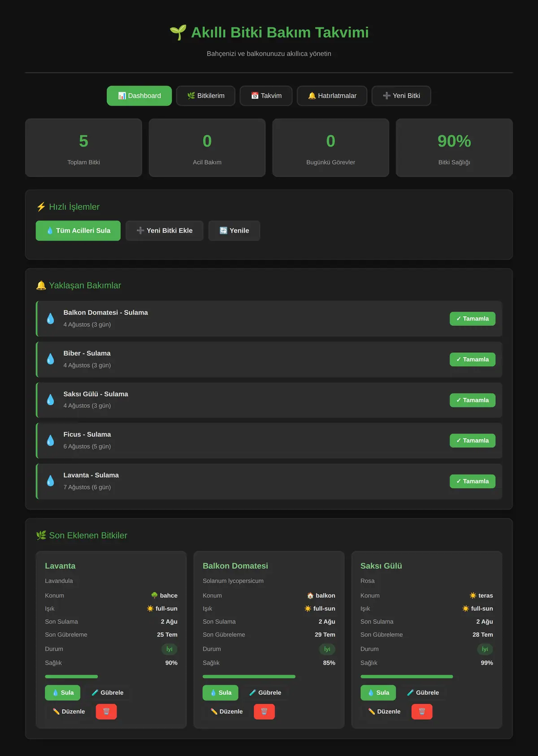Refresh with the Yenile button
Viewport: 538px width, 756px height.
(x=234, y=231)
